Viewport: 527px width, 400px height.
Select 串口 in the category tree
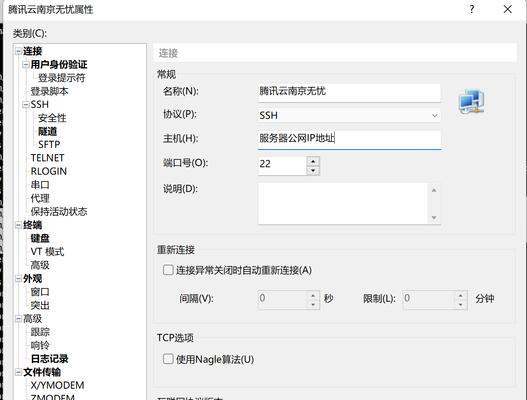tap(40, 185)
